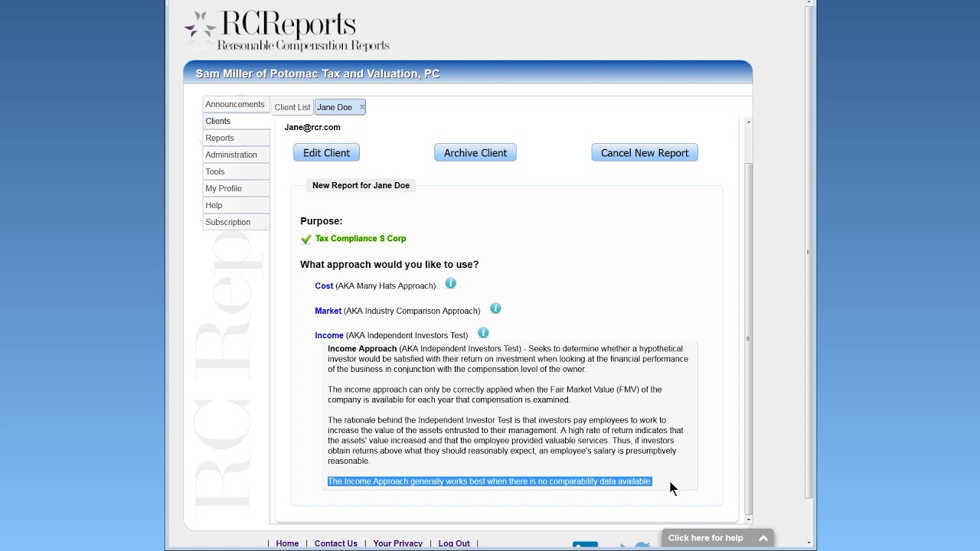
Task: Open the Contact Us footer link
Action: pos(336,543)
